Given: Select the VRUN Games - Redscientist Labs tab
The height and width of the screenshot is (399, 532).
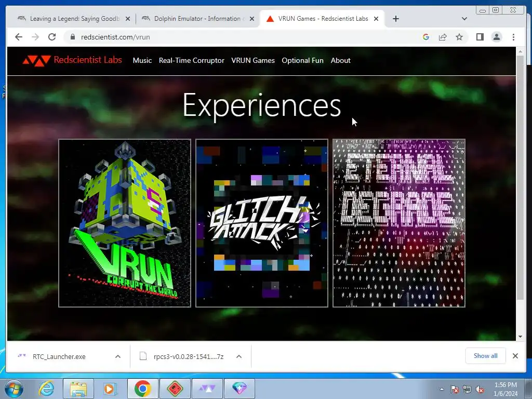Looking at the screenshot, I should click(x=322, y=19).
